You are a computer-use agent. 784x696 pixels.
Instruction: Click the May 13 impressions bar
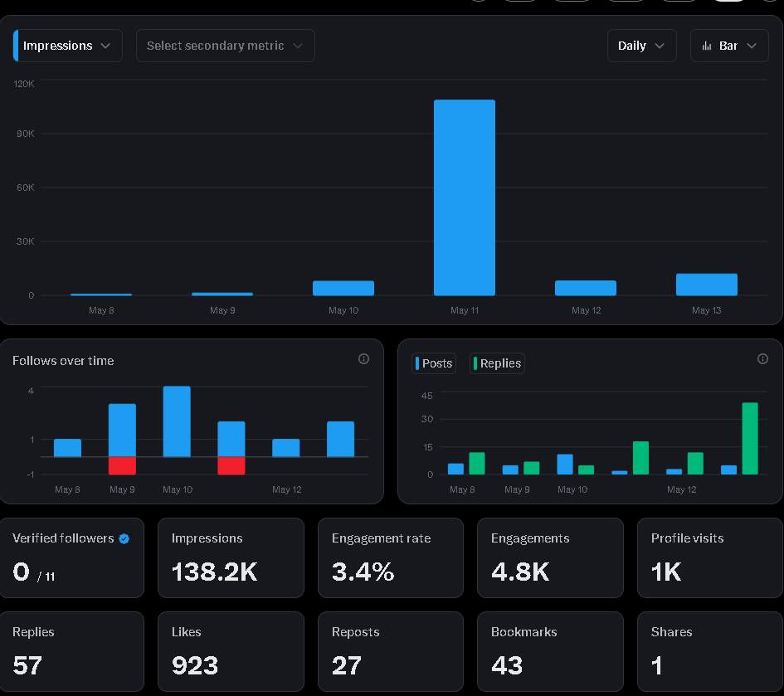pyautogui.click(x=707, y=285)
